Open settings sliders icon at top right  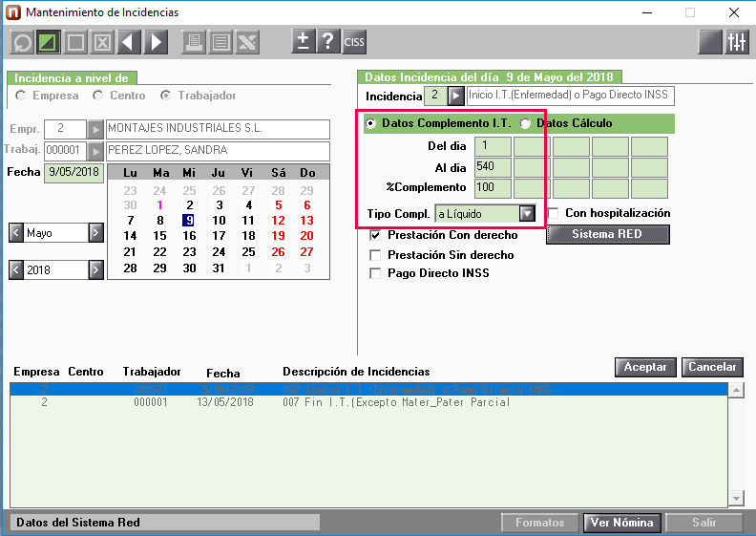click(737, 42)
